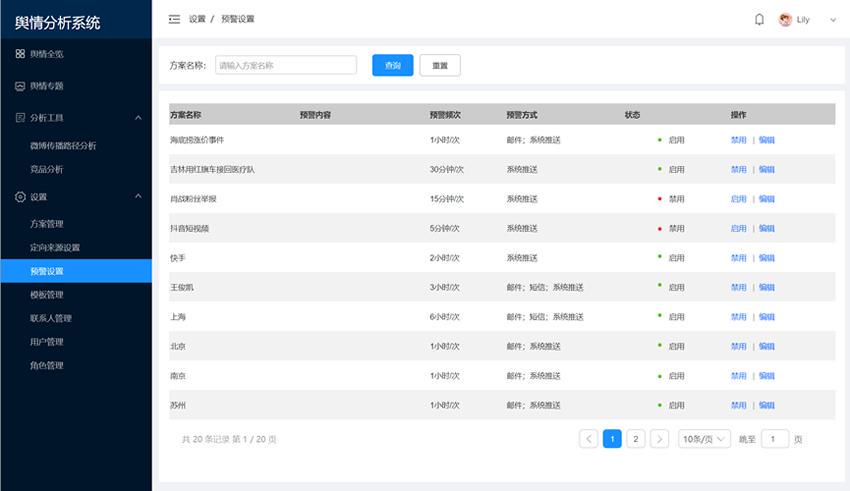Select 舆情专题 icon in sidebar
Screen dimensions: 850x491
point(20,86)
